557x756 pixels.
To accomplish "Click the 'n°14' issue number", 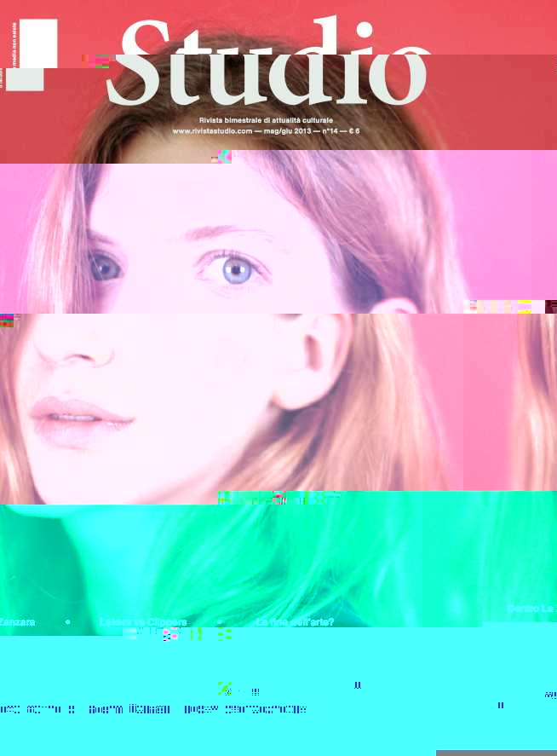I will (x=330, y=131).
